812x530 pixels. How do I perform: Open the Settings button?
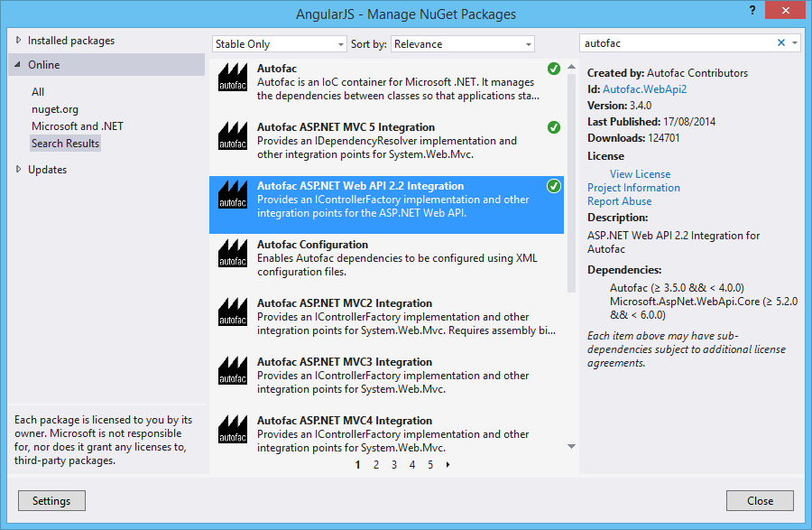click(x=51, y=501)
